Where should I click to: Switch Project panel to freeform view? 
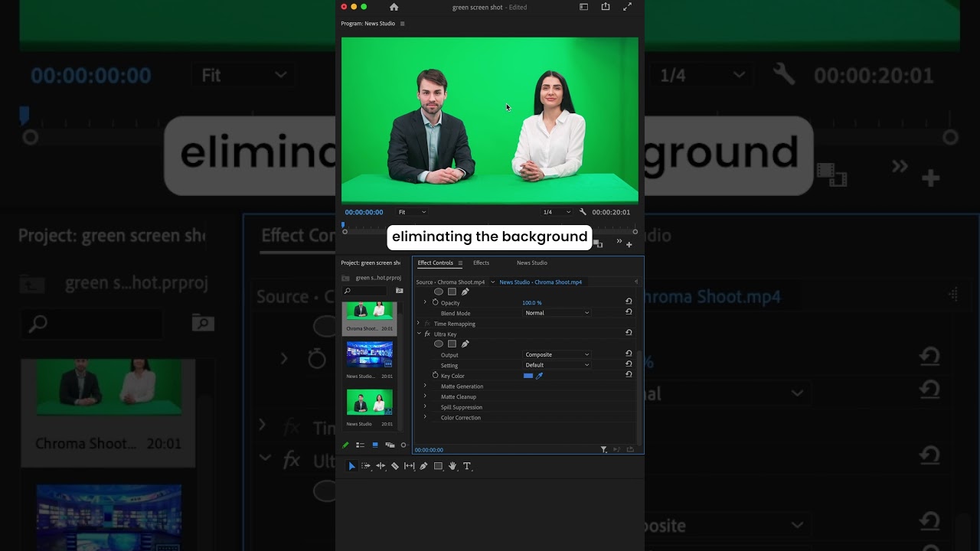(390, 445)
